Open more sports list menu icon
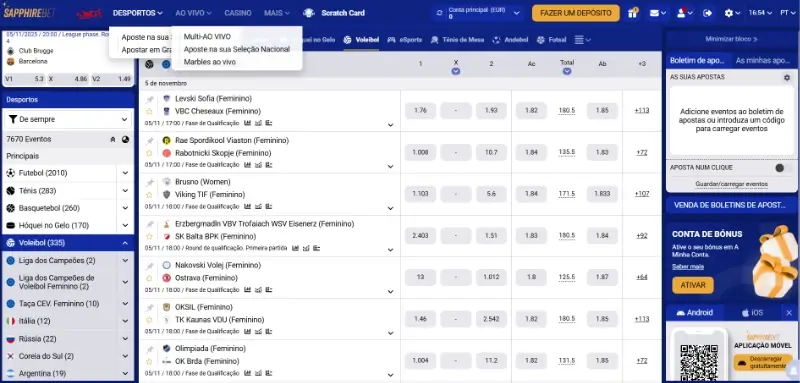800x383 pixels. click(x=582, y=40)
